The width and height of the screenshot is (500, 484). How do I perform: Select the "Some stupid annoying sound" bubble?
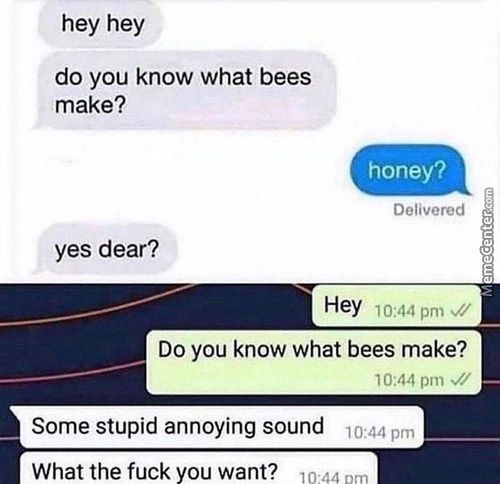(218, 427)
